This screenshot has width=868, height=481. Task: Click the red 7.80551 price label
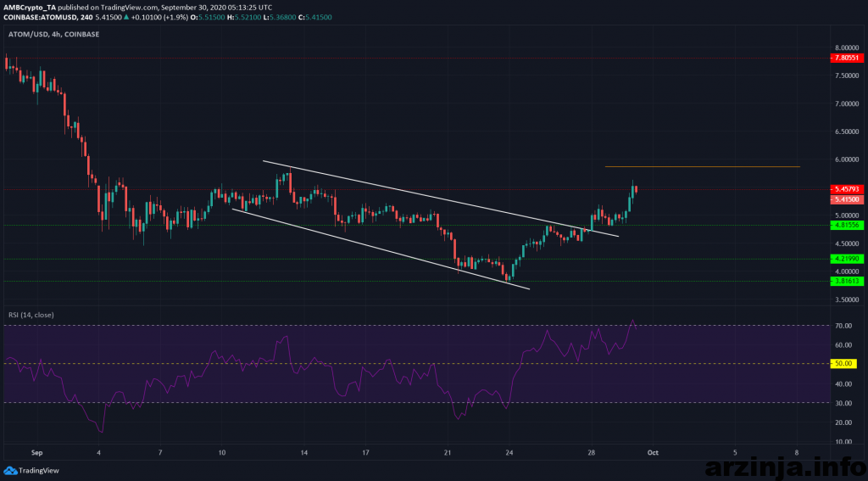coord(848,58)
